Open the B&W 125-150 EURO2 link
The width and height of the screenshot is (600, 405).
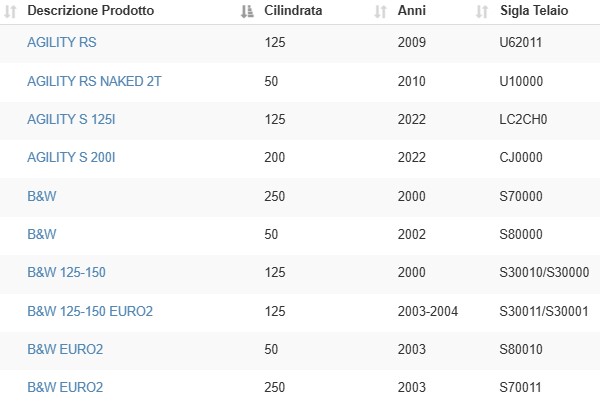90,311
